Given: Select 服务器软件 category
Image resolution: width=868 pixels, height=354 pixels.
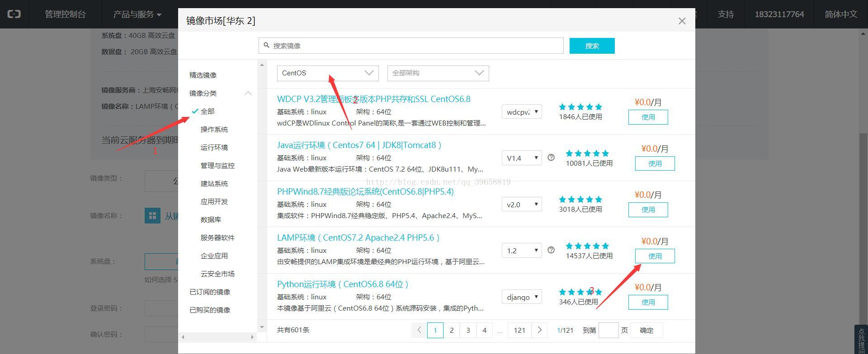Looking at the screenshot, I should (x=217, y=238).
